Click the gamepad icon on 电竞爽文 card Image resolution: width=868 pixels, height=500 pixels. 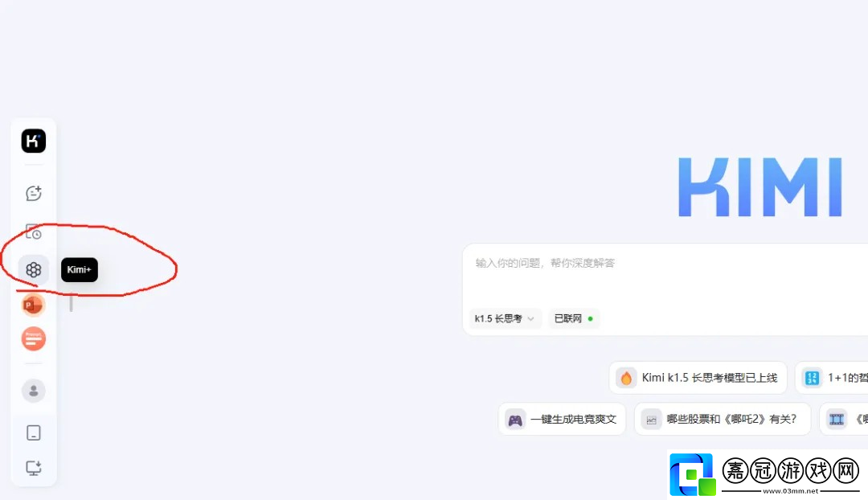pos(515,420)
